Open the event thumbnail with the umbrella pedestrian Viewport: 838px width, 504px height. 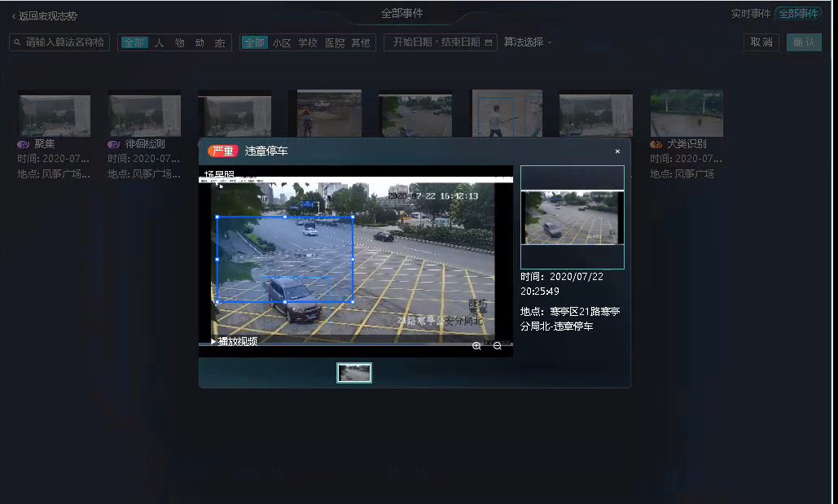point(329,113)
